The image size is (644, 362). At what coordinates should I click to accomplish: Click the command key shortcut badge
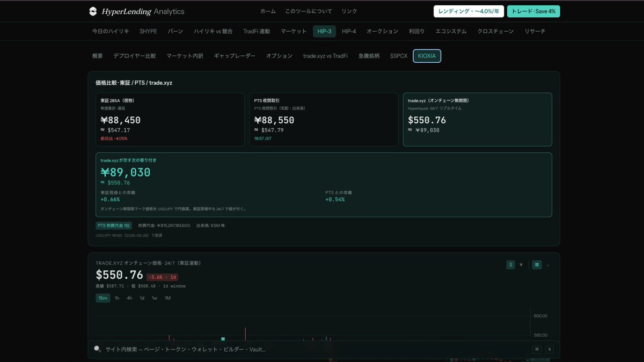pos(537,349)
